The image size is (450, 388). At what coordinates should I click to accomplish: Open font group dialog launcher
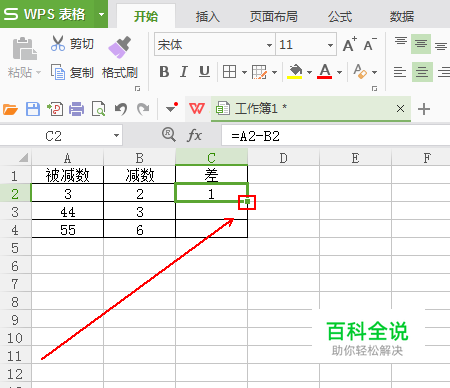coord(374,89)
